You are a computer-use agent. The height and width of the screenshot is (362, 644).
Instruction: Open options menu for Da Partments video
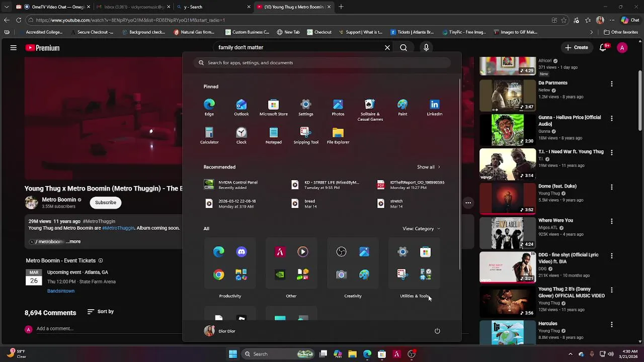coord(612,84)
